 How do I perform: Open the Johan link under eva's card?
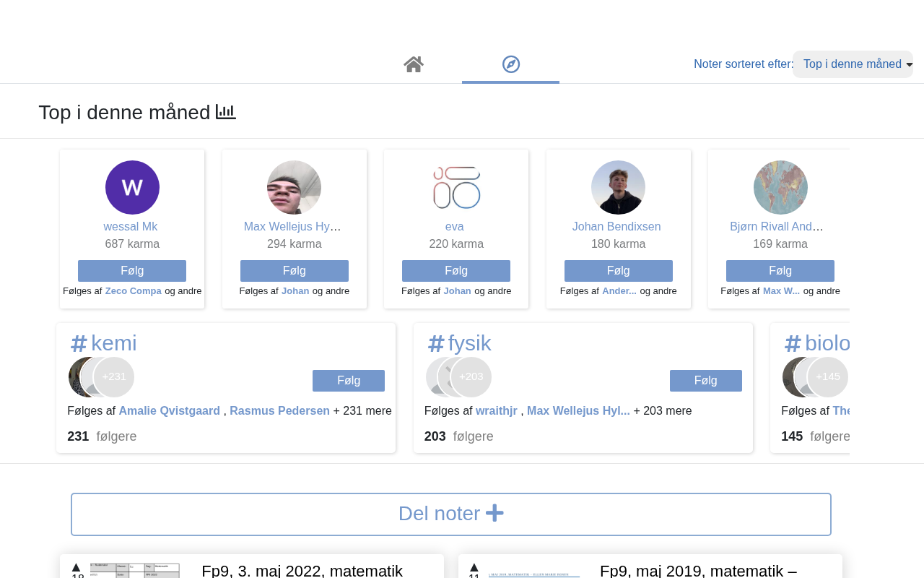[458, 291]
